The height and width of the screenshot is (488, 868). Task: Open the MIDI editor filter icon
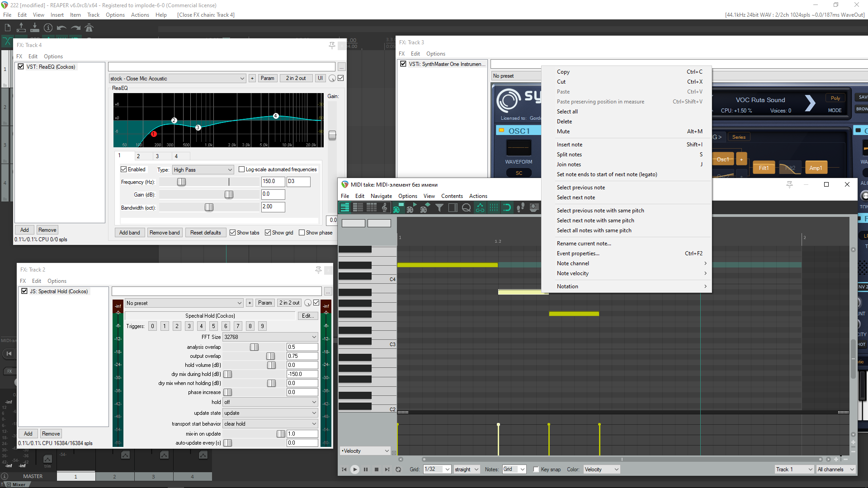coord(439,207)
